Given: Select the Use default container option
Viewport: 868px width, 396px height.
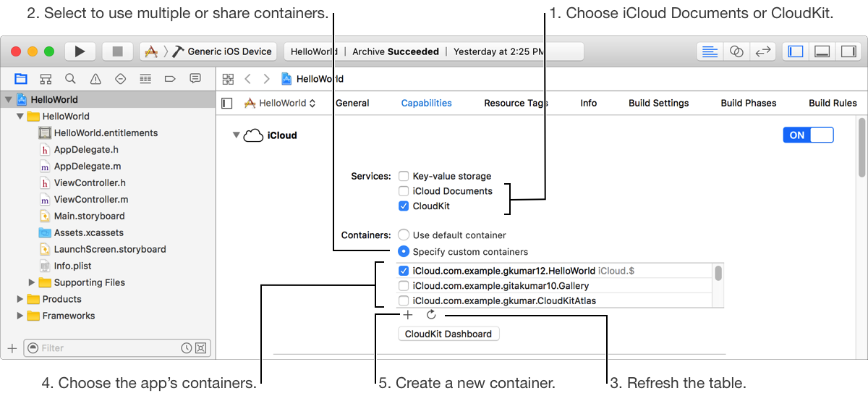Looking at the screenshot, I should pyautogui.click(x=404, y=235).
